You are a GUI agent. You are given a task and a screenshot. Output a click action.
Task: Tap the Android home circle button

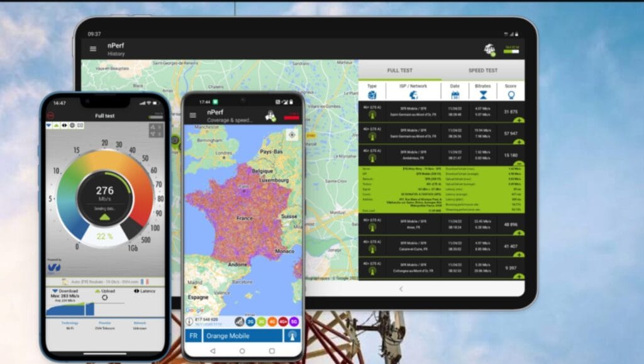click(x=242, y=351)
